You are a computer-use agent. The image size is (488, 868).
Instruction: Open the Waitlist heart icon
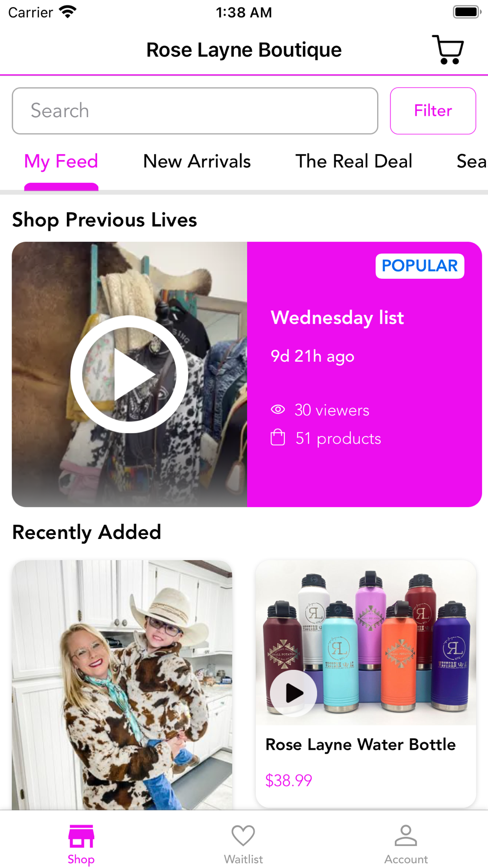243,836
